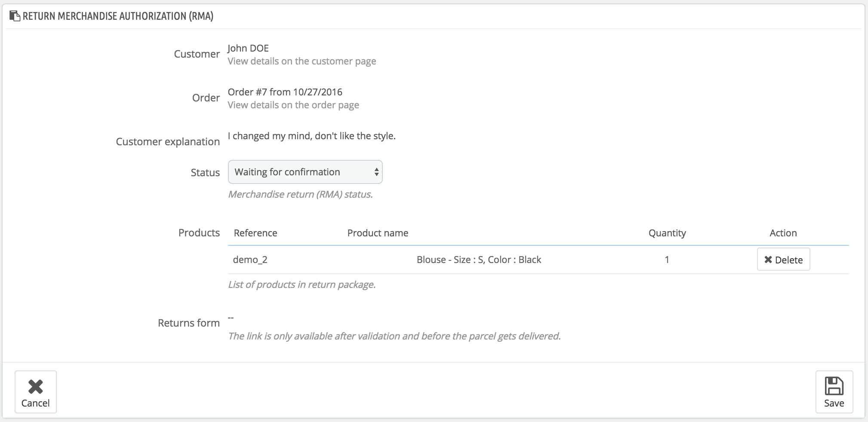Click the Save button label

(834, 403)
